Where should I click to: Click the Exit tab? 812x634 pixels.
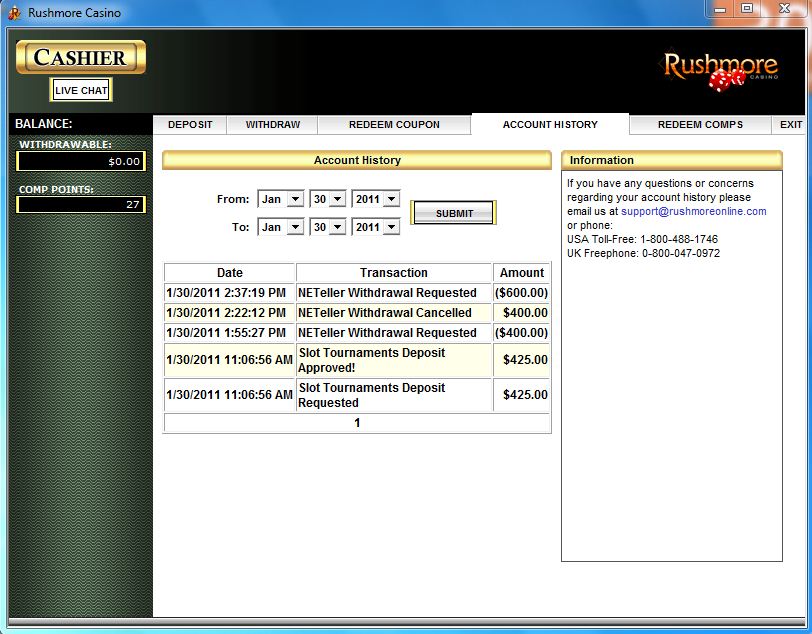791,125
